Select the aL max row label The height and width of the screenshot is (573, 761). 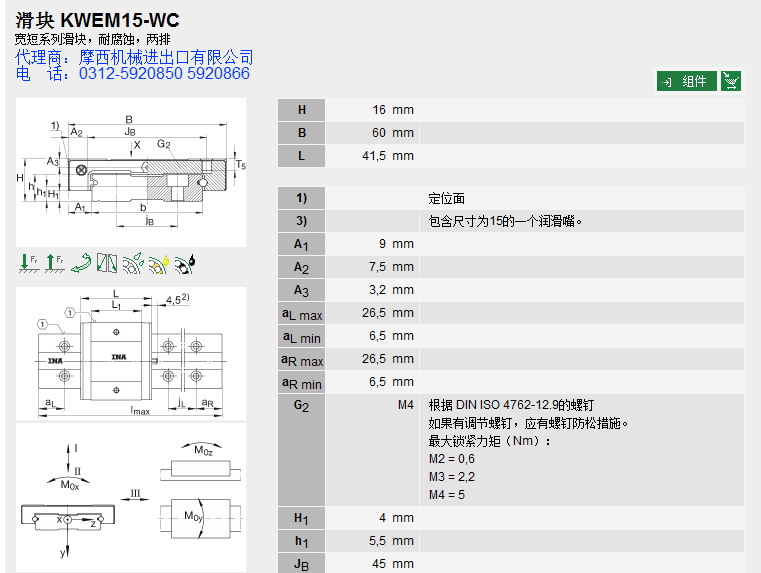point(301,314)
